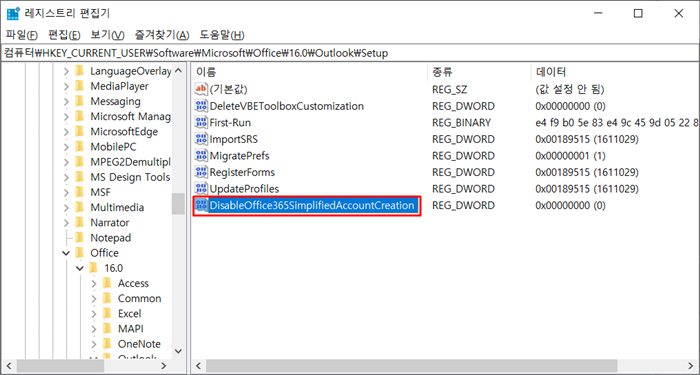The width and height of the screenshot is (700, 375).
Task: Click the Office folder icon
Action: 79,253
